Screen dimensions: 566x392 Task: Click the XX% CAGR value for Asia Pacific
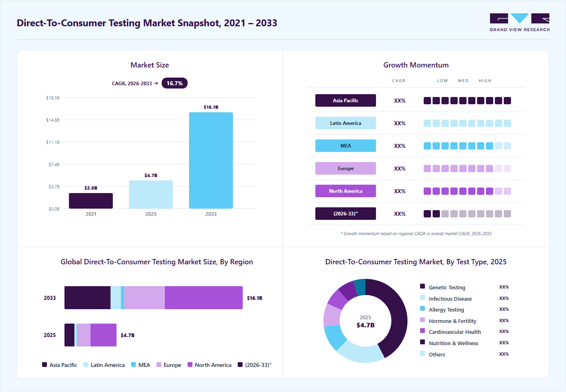[x=400, y=101]
